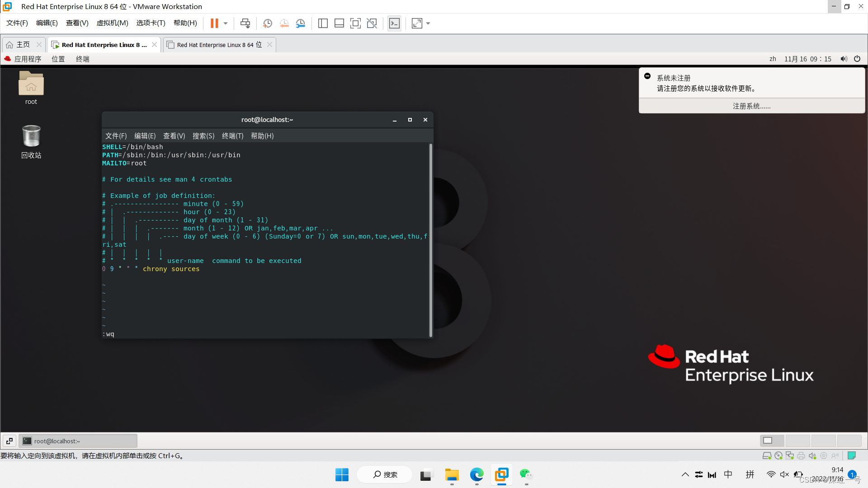The height and width of the screenshot is (488, 868).
Task: Click the 注册系统 button in notification
Action: tap(751, 106)
